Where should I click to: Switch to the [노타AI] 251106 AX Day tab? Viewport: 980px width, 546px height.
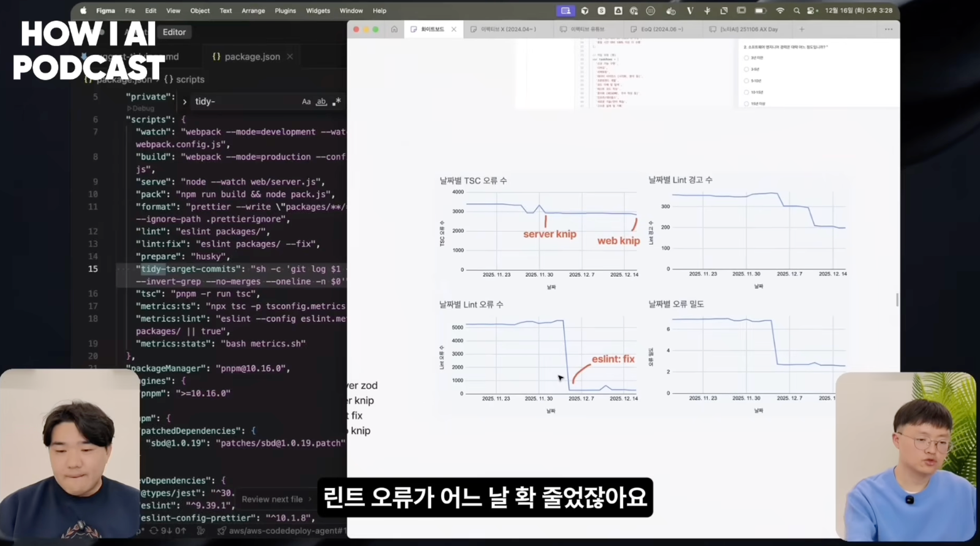[x=748, y=29]
